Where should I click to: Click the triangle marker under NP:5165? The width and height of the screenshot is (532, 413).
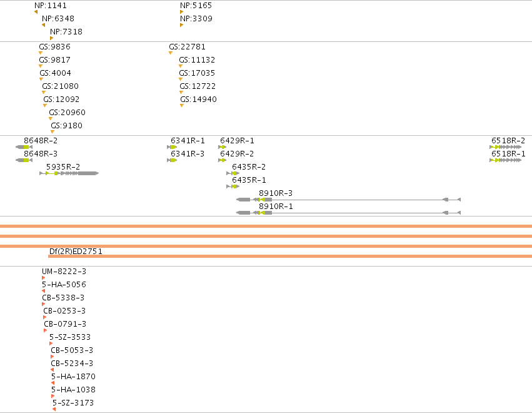pos(181,12)
